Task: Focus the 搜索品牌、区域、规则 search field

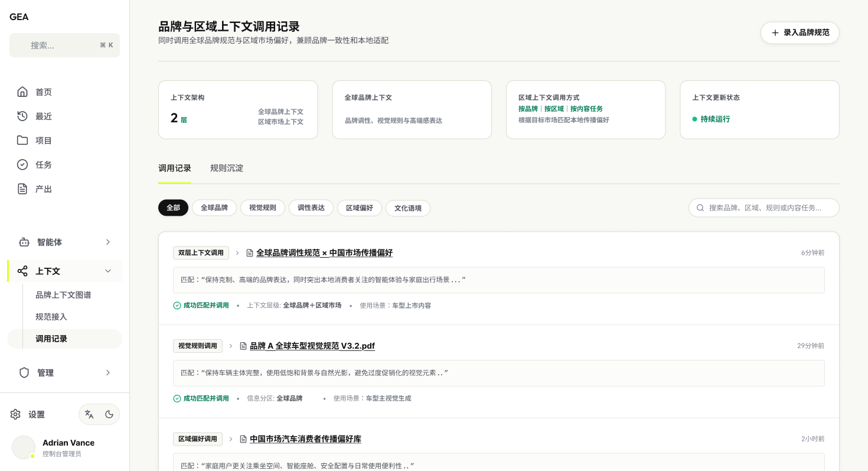Action: click(764, 208)
